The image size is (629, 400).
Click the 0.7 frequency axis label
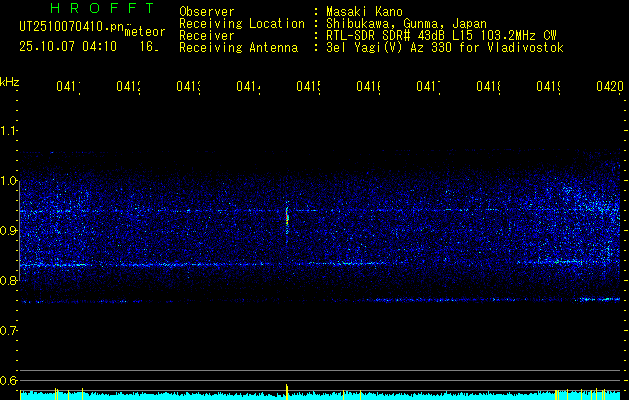tap(9, 331)
